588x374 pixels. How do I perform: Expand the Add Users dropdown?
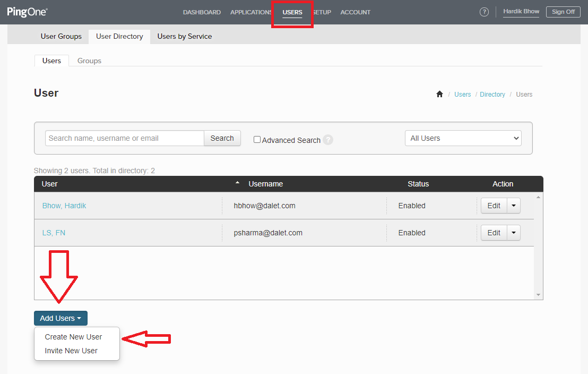[x=60, y=318]
